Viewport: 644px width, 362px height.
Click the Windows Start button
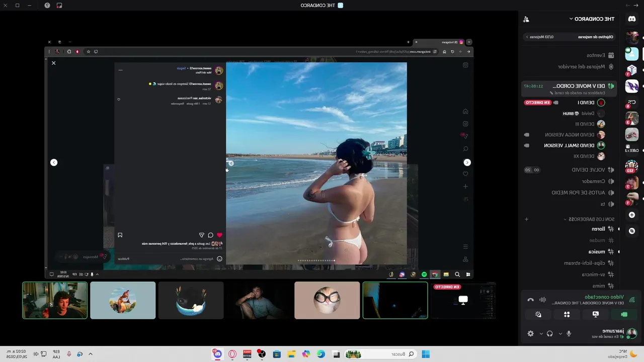pos(426,354)
